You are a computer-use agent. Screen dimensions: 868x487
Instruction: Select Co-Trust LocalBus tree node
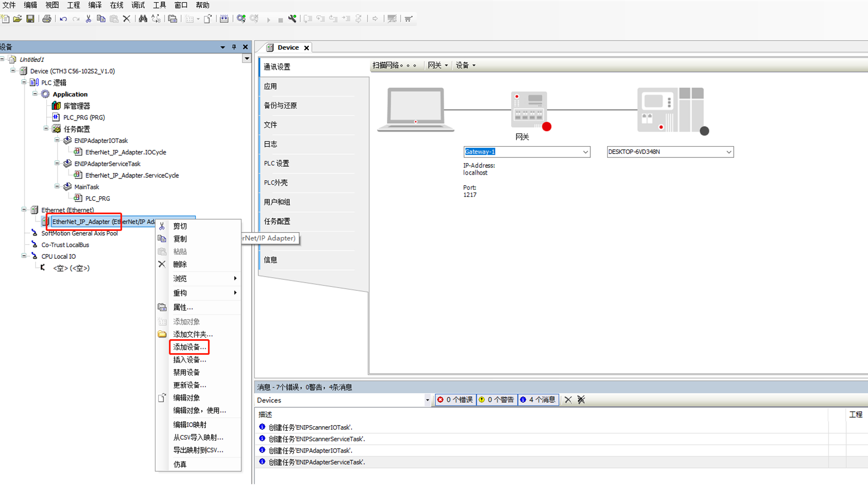[65, 245]
